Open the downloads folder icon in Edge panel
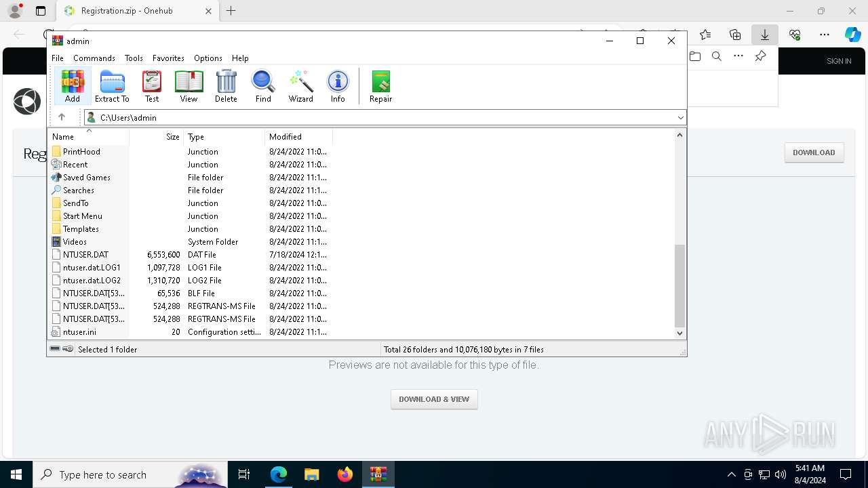868x488 pixels. (695, 56)
